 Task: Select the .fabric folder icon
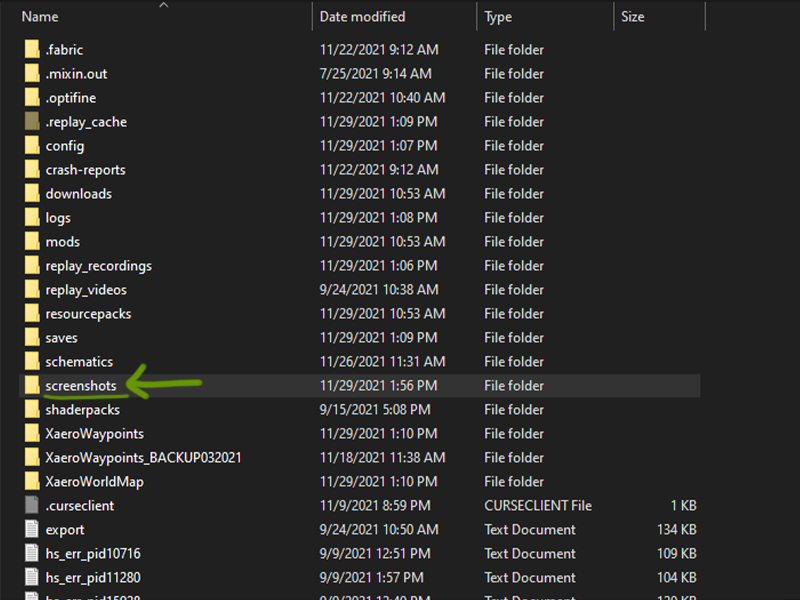tap(32, 50)
